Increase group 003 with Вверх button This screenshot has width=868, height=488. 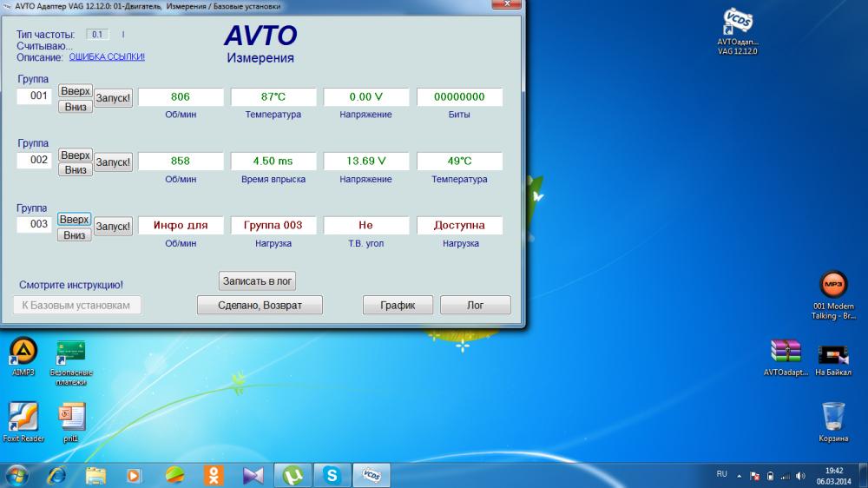[x=74, y=220]
